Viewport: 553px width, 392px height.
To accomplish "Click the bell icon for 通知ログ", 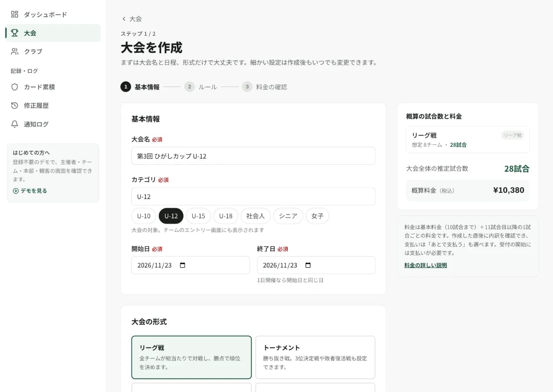I will click(15, 124).
